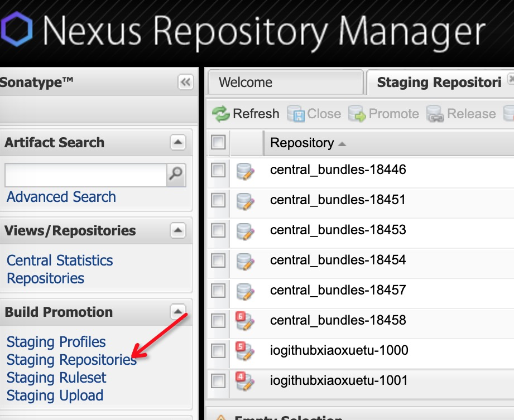Check the box for central_bundles-18446

218,170
